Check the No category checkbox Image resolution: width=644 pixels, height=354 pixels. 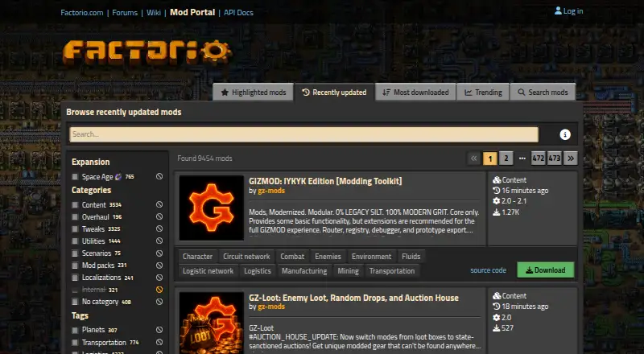point(75,302)
